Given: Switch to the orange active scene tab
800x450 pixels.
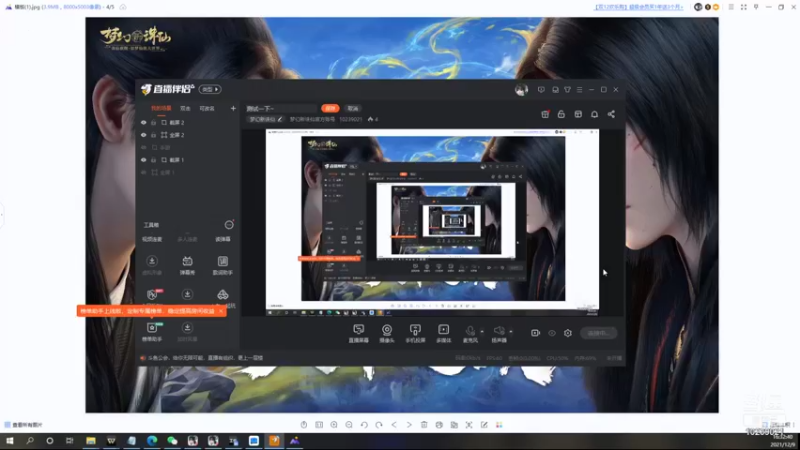Looking at the screenshot, I should click(x=161, y=108).
